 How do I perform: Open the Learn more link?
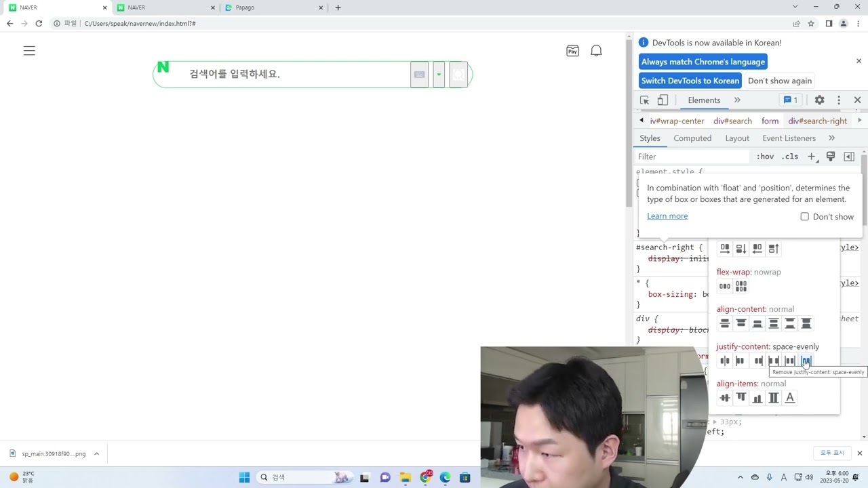[667, 216]
